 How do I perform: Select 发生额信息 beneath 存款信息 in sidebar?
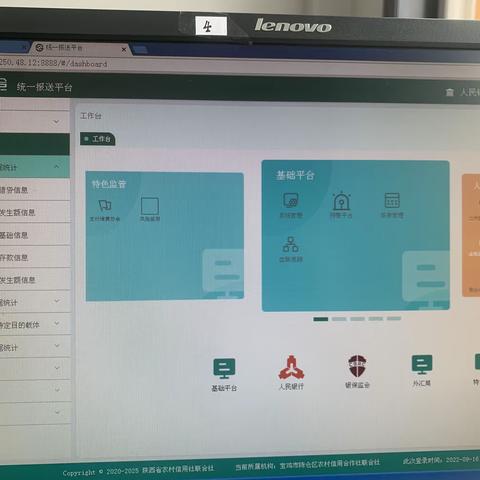[35, 280]
